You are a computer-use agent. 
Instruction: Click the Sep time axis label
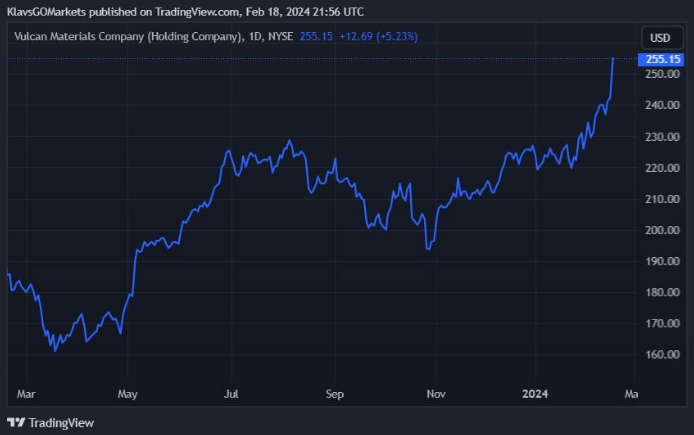click(335, 394)
